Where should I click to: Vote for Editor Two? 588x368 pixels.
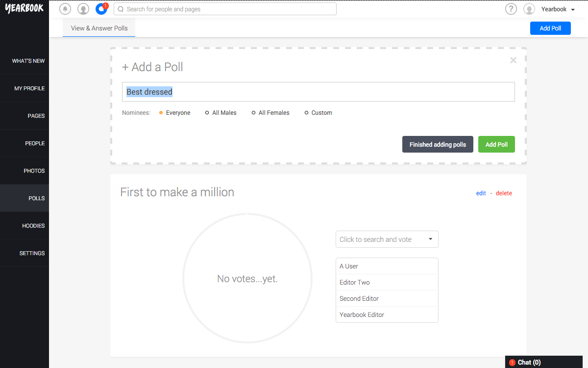pos(387,282)
